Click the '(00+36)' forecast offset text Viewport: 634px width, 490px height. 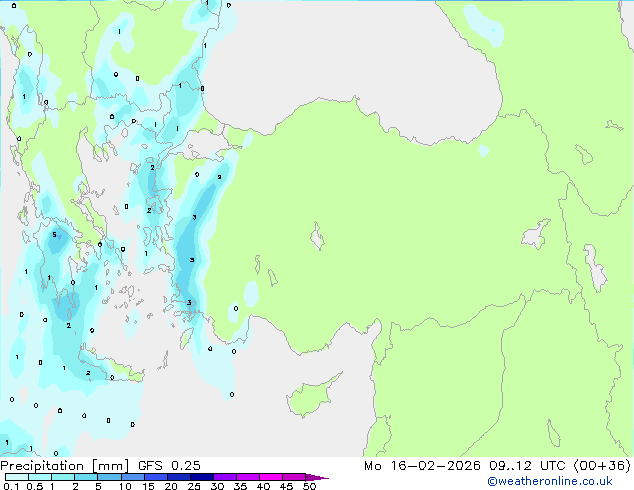[602, 466]
